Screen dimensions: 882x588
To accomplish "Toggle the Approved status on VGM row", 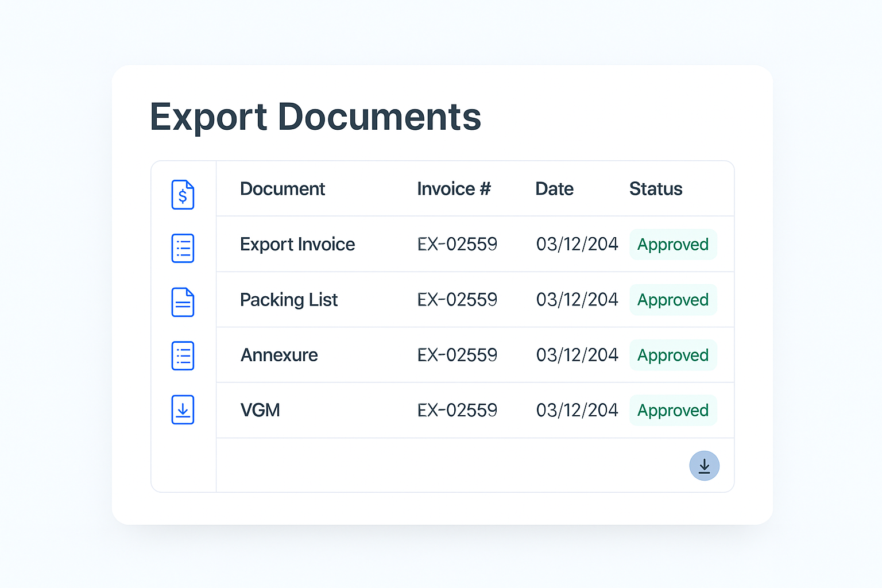I will click(672, 410).
